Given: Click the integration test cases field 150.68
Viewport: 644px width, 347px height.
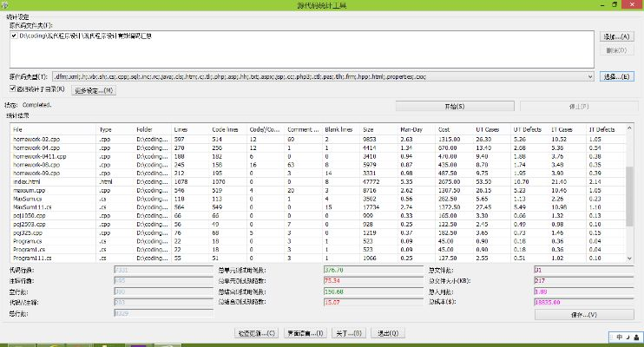Looking at the screenshot, I should coord(373,291).
